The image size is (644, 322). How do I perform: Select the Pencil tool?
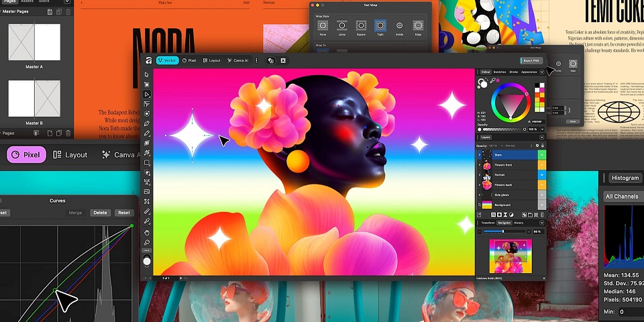click(147, 133)
